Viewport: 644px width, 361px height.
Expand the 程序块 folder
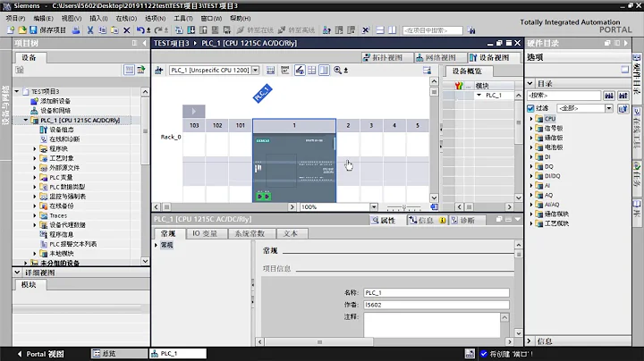[x=35, y=148]
